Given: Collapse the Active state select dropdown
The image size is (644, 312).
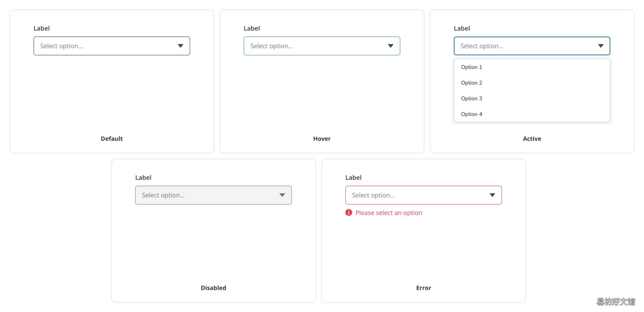Looking at the screenshot, I should pyautogui.click(x=532, y=46).
